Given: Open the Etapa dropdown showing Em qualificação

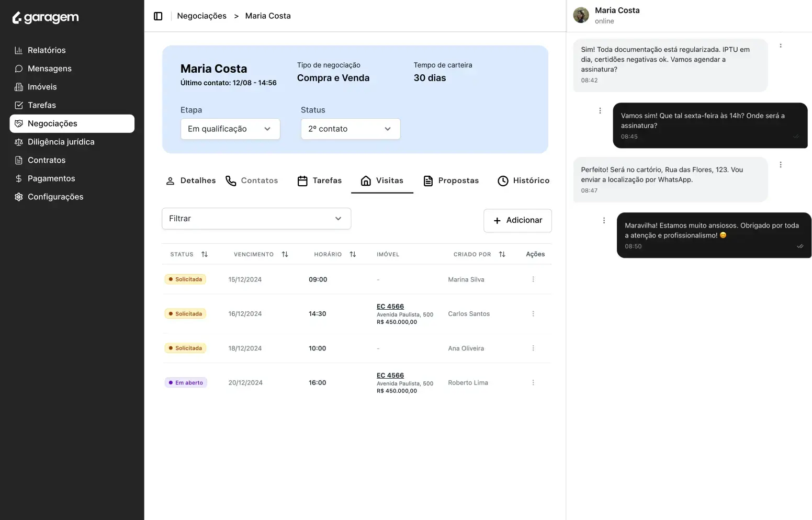Looking at the screenshot, I should (230, 129).
